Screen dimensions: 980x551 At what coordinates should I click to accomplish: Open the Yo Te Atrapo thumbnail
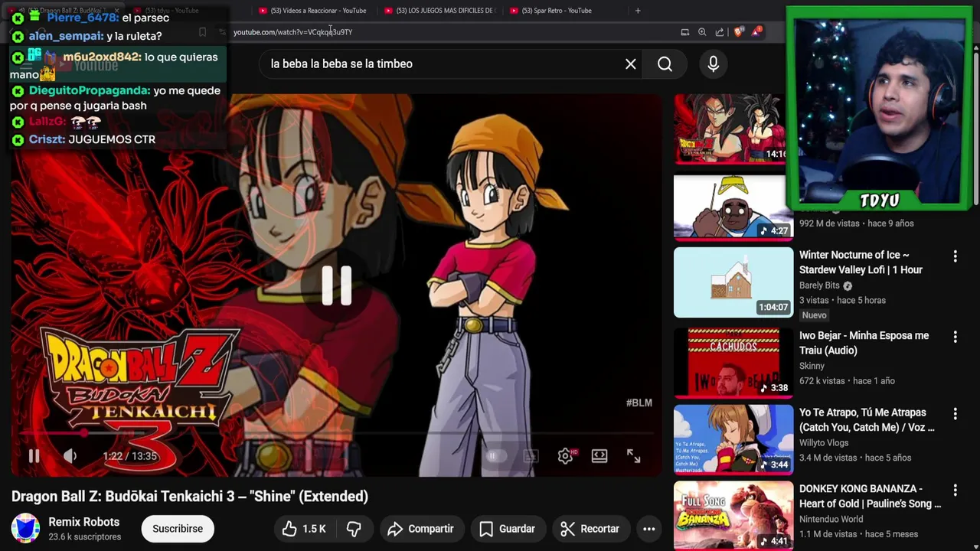click(733, 439)
